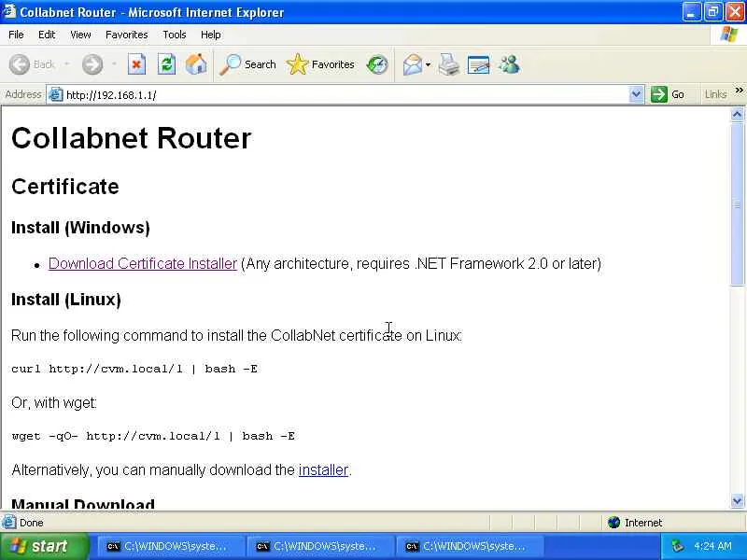747x560 pixels.
Task: Switch to second C:\WINDOWS\syste... taskbar window
Action: click(319, 546)
